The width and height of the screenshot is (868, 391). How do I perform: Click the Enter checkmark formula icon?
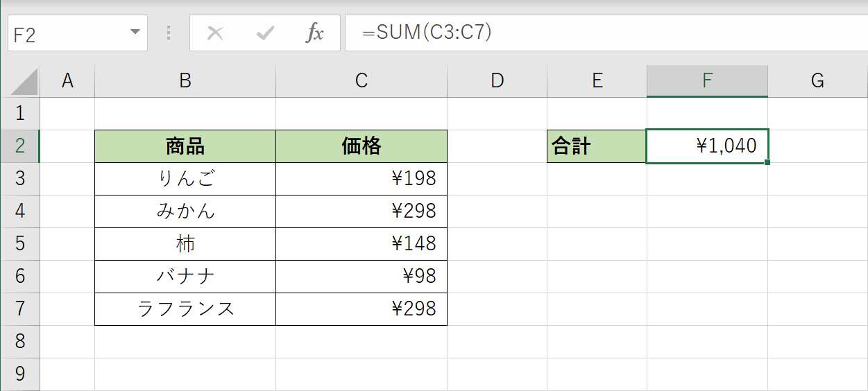pos(265,33)
